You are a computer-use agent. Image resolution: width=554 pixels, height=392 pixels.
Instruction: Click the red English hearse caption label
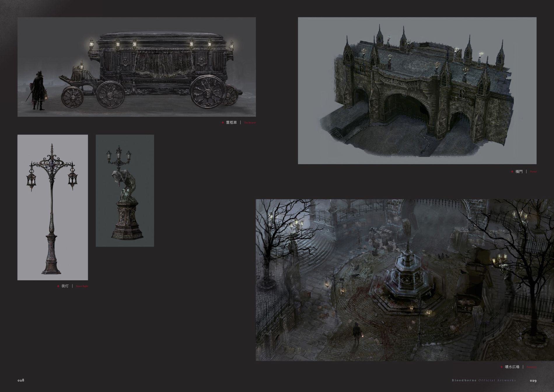pos(250,123)
